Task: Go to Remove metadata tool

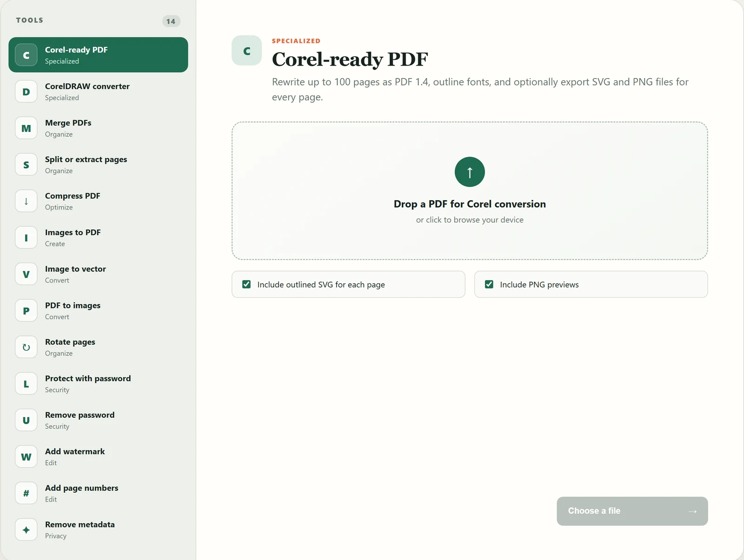Action: click(98, 530)
